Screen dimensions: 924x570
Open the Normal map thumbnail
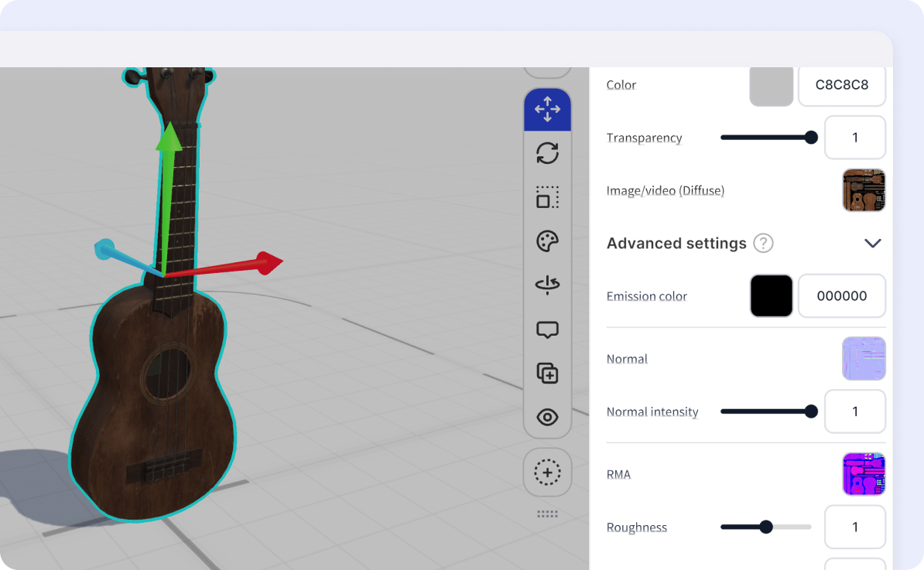tap(864, 359)
